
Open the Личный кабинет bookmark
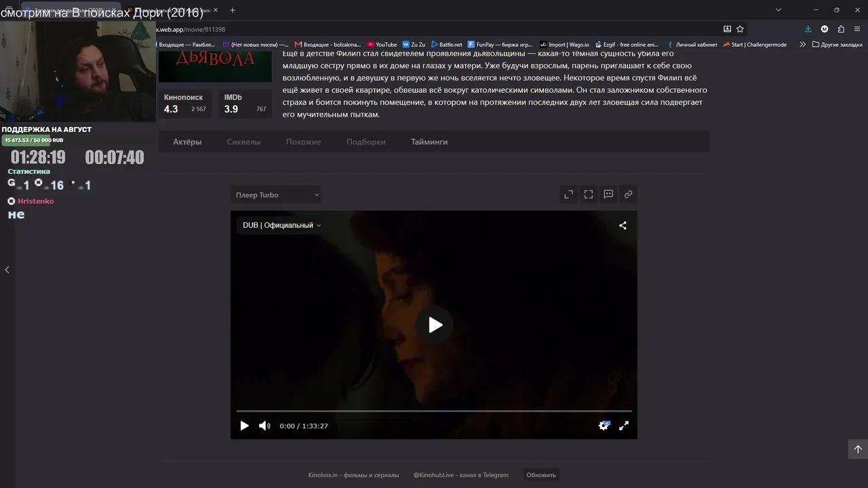pos(691,45)
